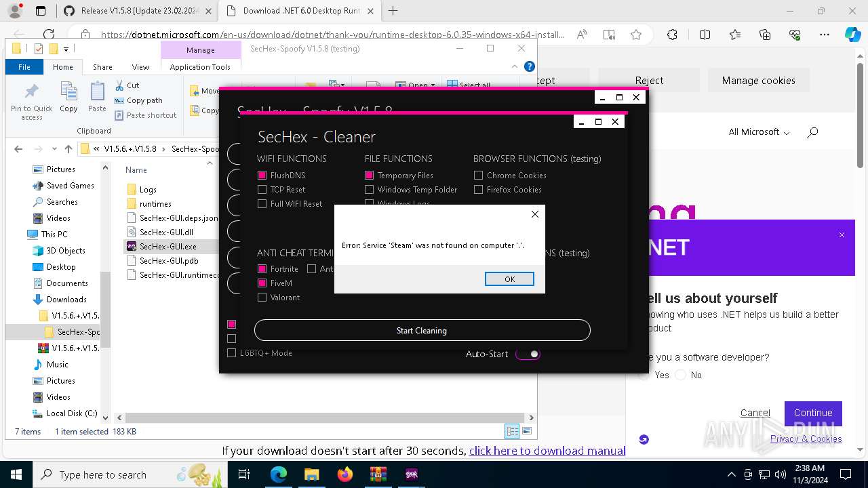868x488 pixels.
Task: Open Browser essentials heart icon
Action: (x=795, y=35)
